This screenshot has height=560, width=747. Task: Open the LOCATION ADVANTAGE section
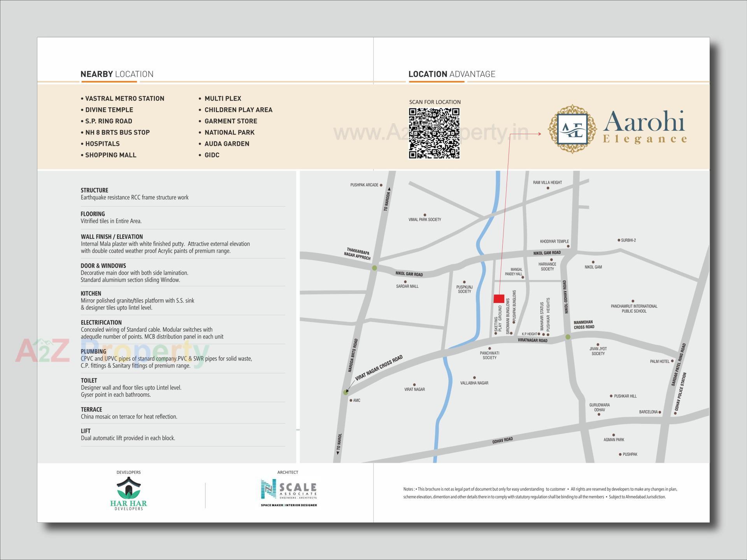click(452, 74)
